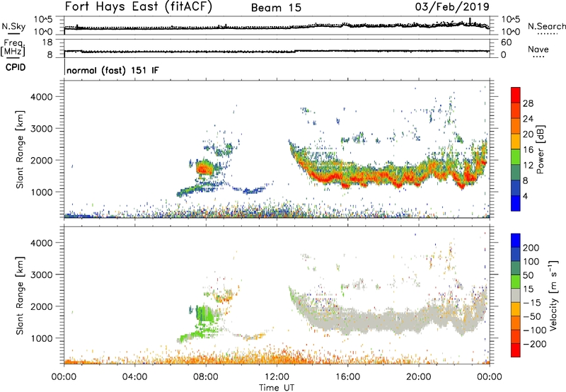The image size is (566, 392).
Task: Click the '08:00' time axis tick
Action: [x=206, y=377]
